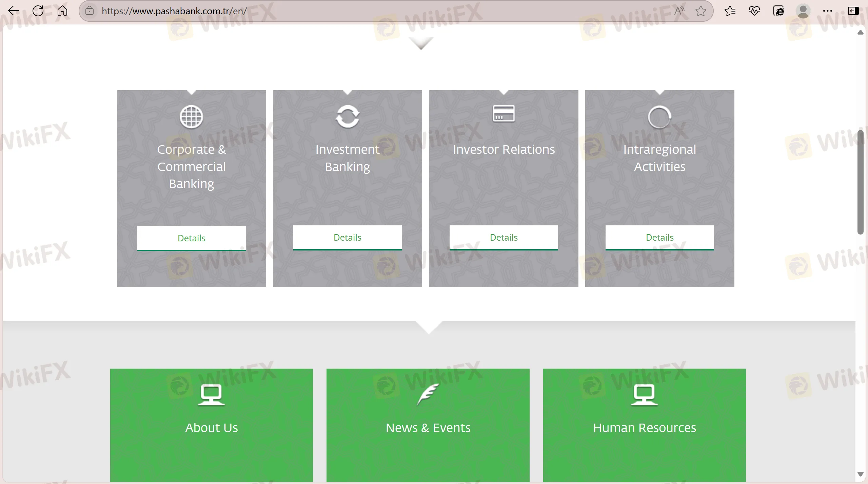Click the feather icon on the News & Events tile

click(428, 394)
